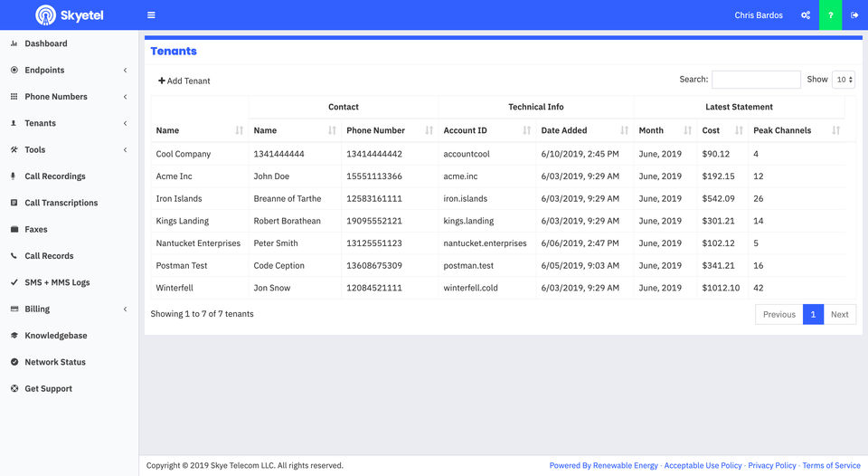Open Call Records menu item

tap(49, 256)
